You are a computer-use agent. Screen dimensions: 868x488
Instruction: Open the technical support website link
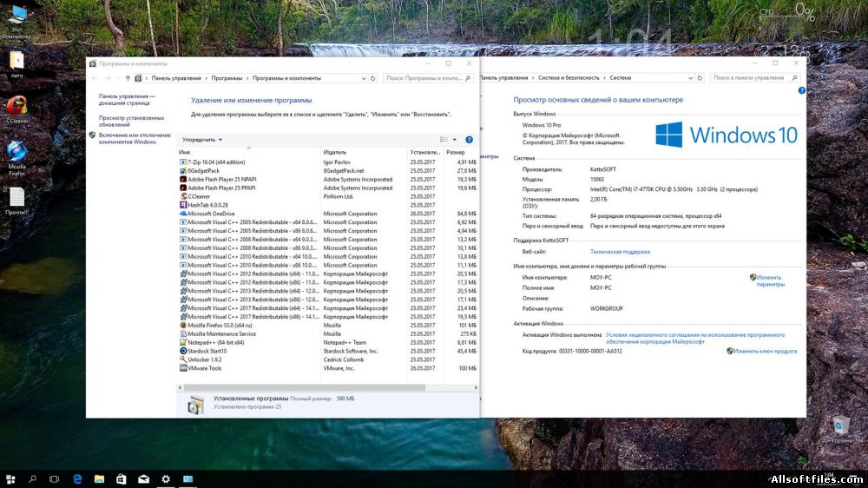(620, 252)
